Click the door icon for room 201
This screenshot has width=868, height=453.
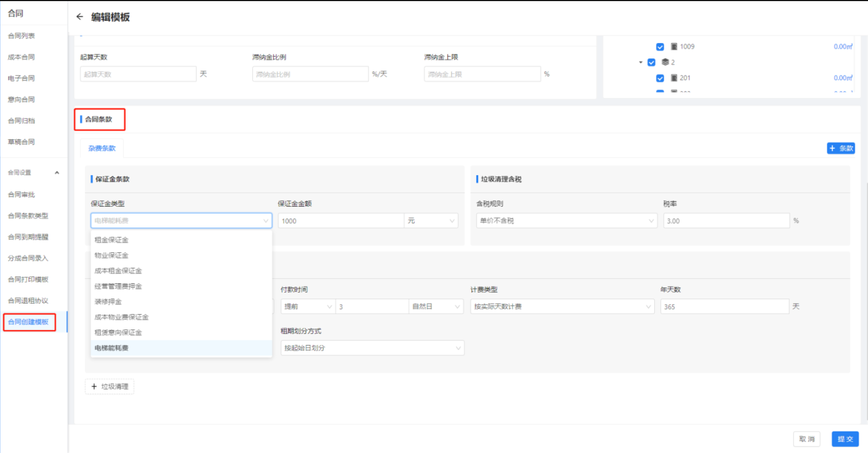pyautogui.click(x=674, y=78)
